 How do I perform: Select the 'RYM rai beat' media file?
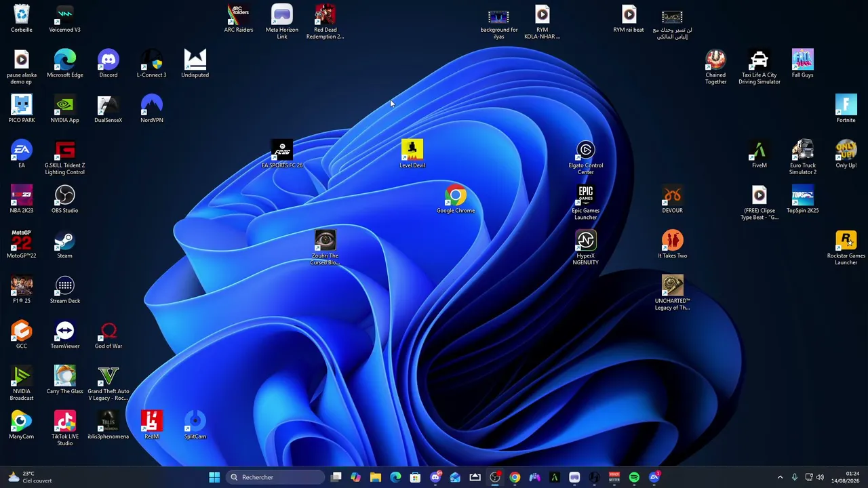pyautogui.click(x=629, y=19)
